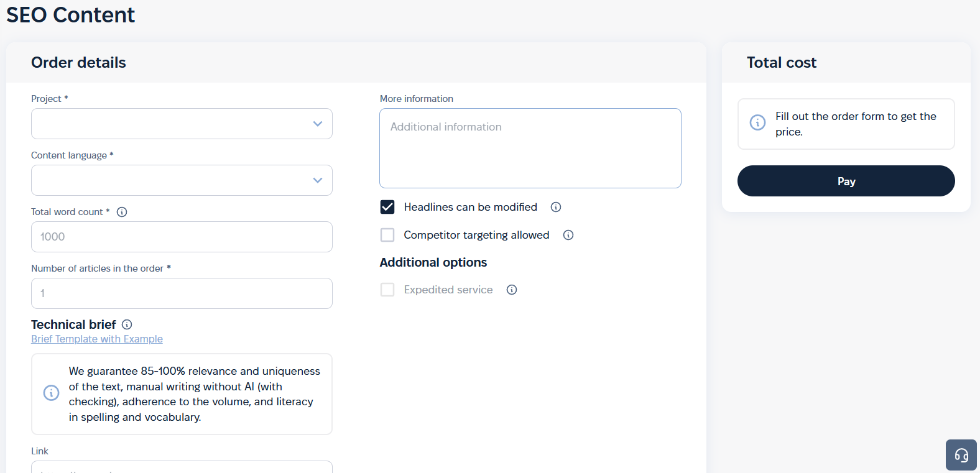Open the Project dropdown
This screenshot has width=980, height=473.
point(174,124)
